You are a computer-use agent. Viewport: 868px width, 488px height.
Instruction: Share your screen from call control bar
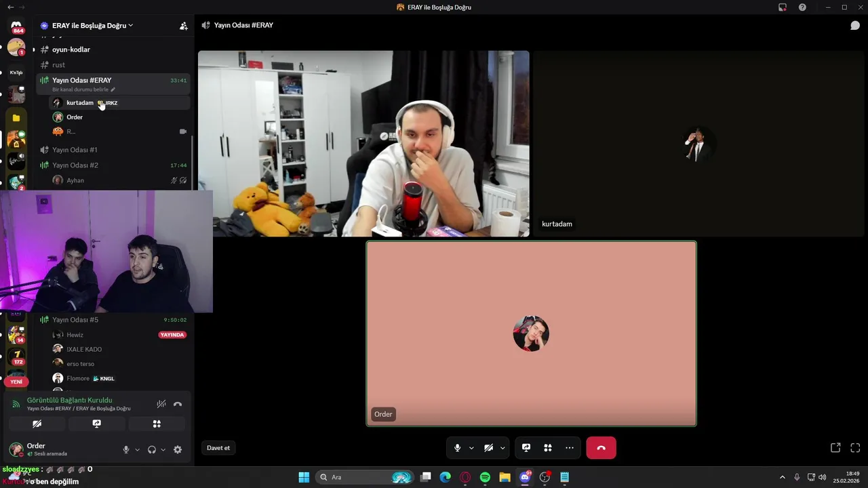pos(526,448)
